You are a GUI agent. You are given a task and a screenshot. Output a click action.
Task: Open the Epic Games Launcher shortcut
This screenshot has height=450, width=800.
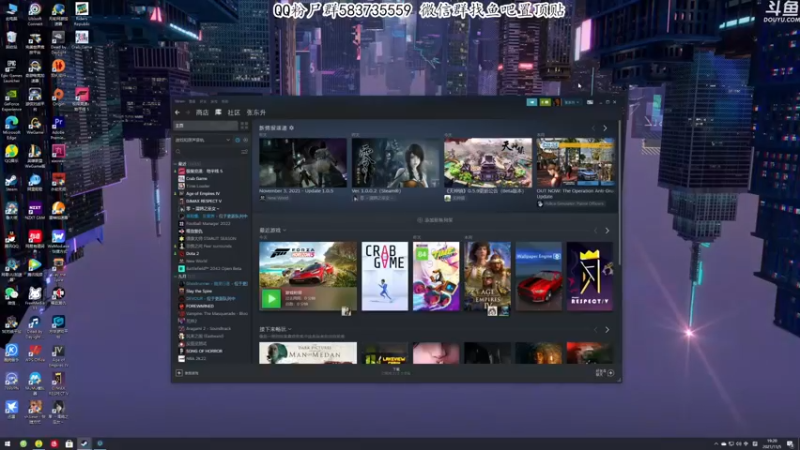pyautogui.click(x=11, y=71)
